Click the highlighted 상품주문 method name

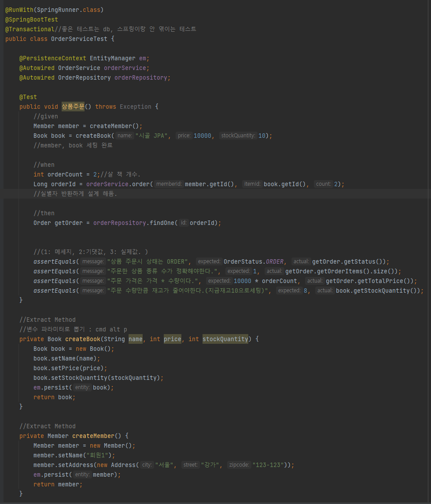pyautogui.click(x=73, y=107)
